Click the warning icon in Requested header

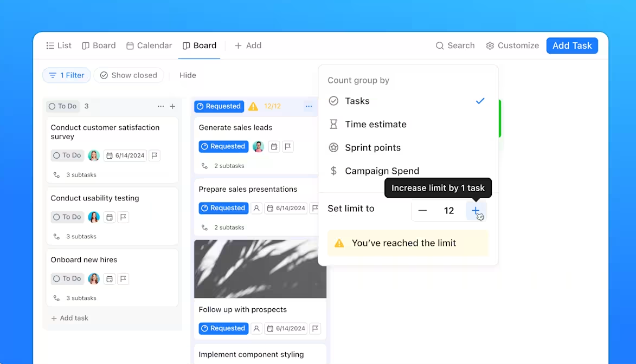coord(253,106)
